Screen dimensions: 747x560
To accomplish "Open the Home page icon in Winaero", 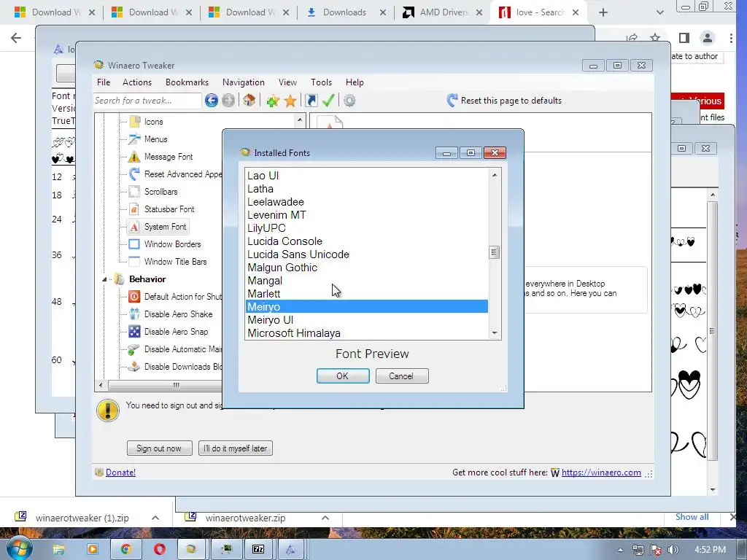I will [x=249, y=101].
